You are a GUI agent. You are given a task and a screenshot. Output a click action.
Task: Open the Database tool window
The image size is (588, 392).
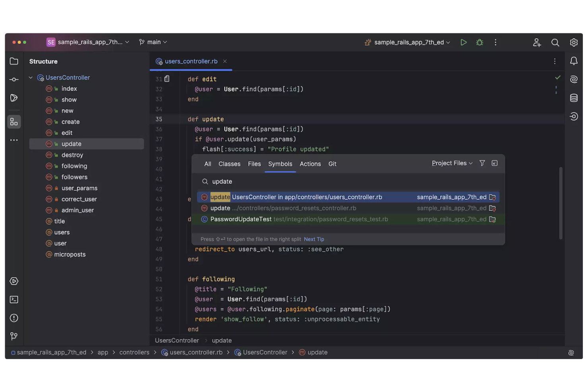click(x=574, y=97)
